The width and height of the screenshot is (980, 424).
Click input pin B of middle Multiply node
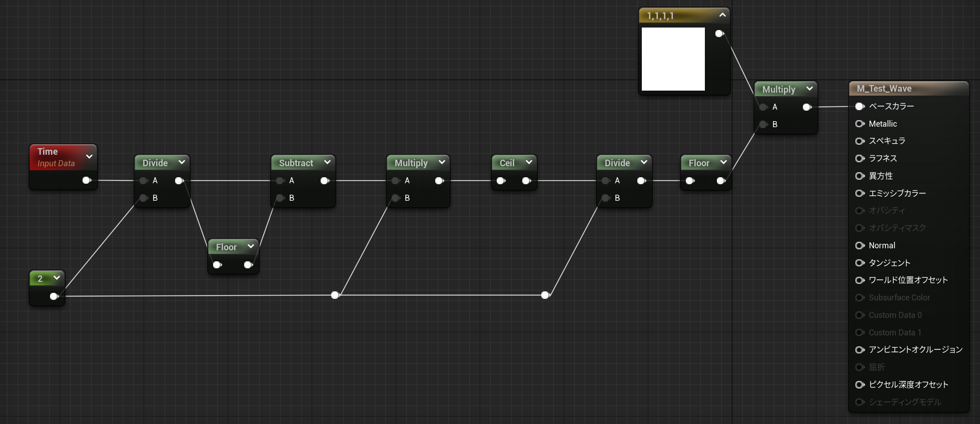point(396,198)
